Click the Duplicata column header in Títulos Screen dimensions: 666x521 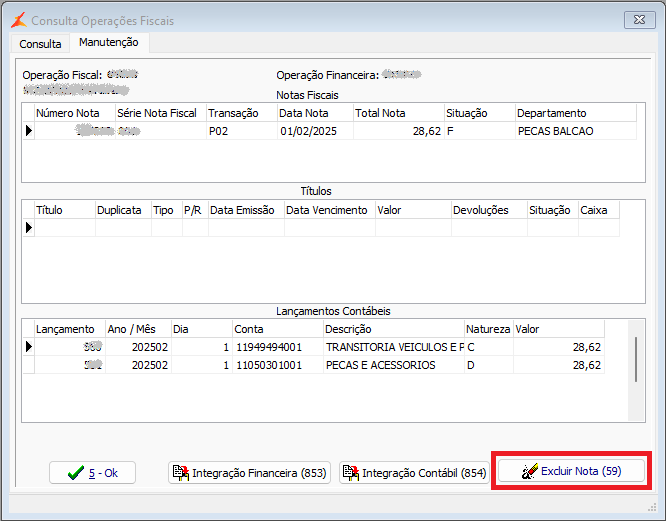(123, 210)
